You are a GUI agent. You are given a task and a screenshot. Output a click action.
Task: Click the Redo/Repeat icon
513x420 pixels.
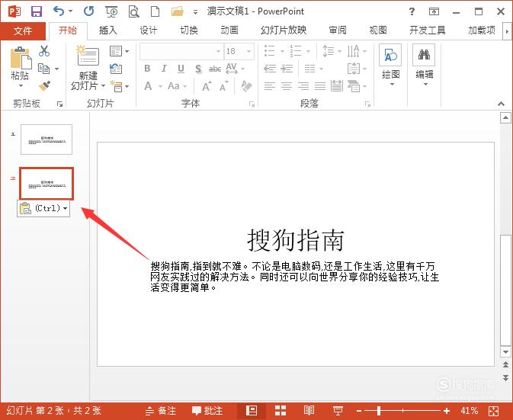point(89,11)
